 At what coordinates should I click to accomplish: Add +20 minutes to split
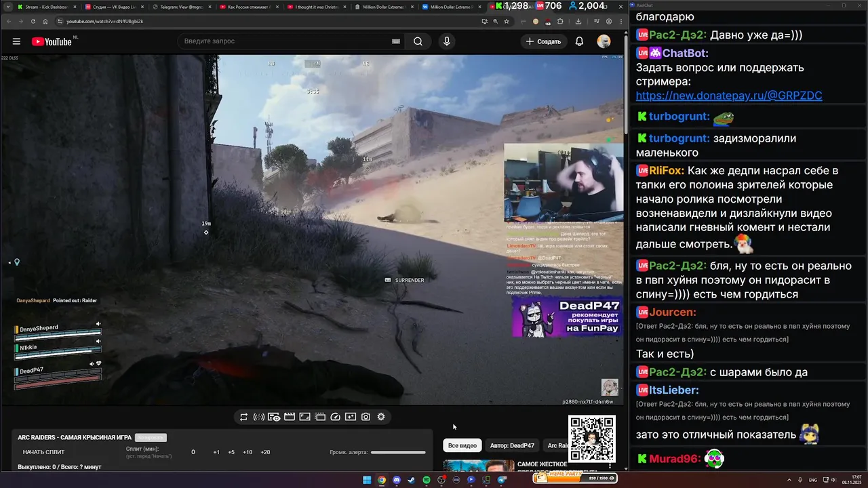click(x=265, y=452)
